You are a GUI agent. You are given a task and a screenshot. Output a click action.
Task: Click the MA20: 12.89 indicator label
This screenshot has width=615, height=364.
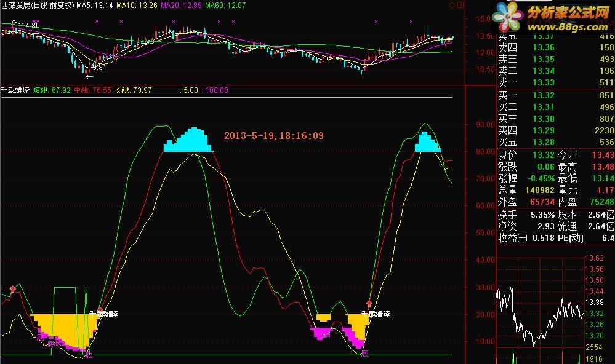pyautogui.click(x=181, y=6)
